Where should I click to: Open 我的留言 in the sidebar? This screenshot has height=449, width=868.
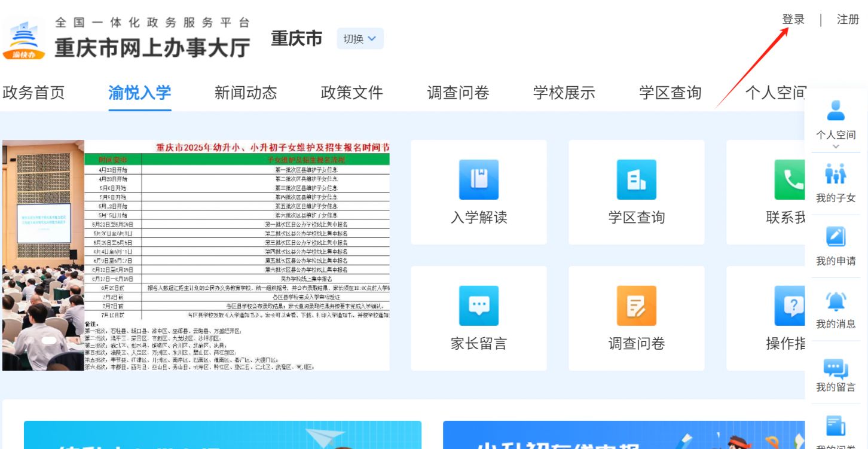coord(836,375)
